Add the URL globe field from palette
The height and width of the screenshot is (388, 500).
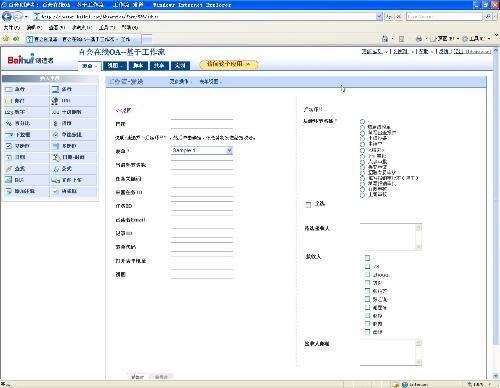(x=55, y=100)
